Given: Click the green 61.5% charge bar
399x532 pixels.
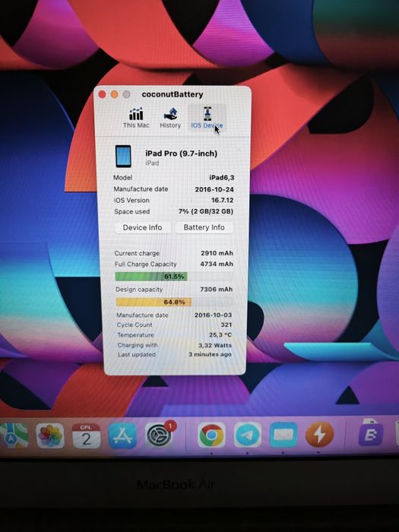Looking at the screenshot, I should point(151,277).
